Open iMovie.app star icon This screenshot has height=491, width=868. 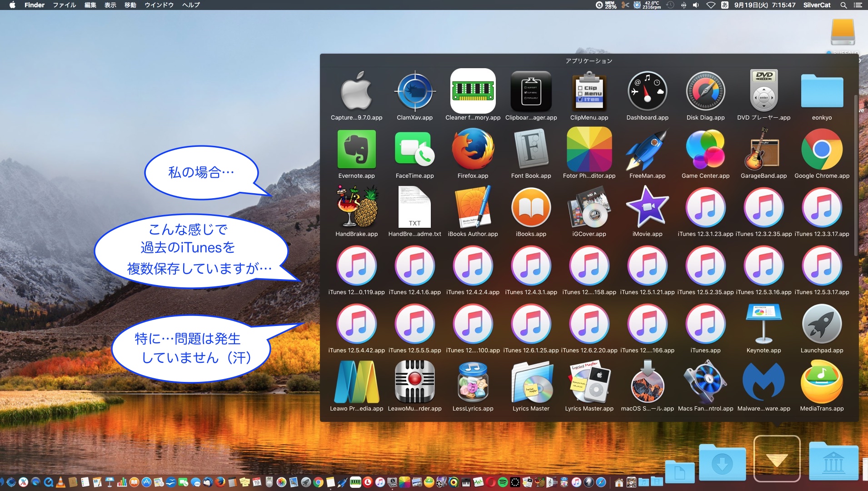pyautogui.click(x=647, y=208)
